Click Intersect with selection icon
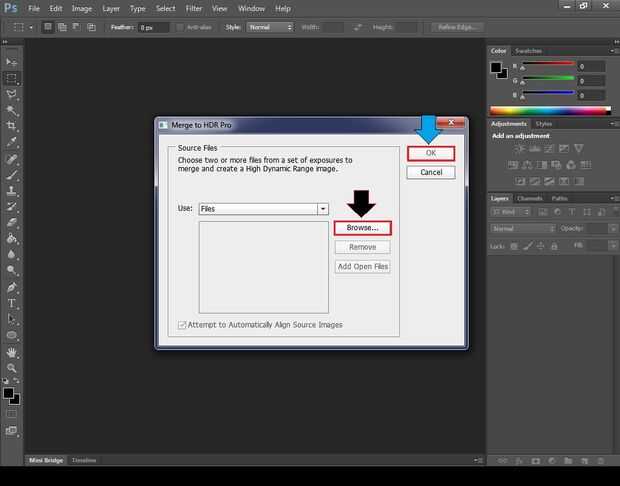 (91, 27)
